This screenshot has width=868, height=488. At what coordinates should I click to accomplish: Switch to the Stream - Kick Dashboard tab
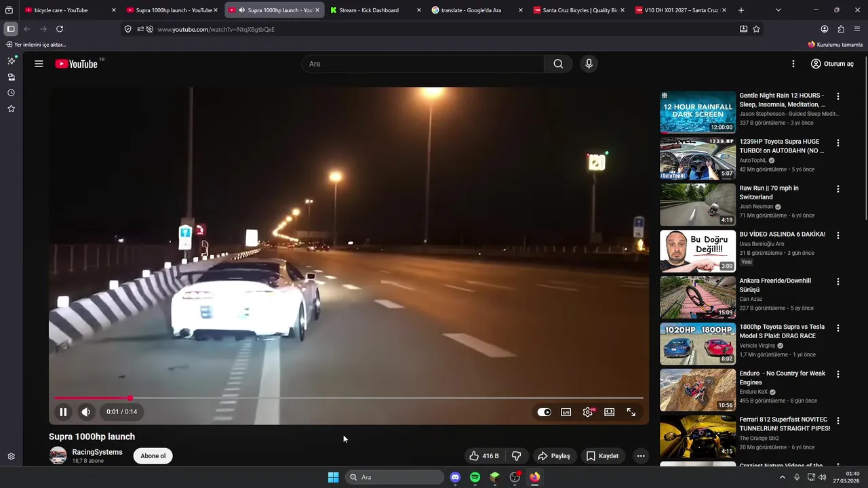click(x=374, y=10)
